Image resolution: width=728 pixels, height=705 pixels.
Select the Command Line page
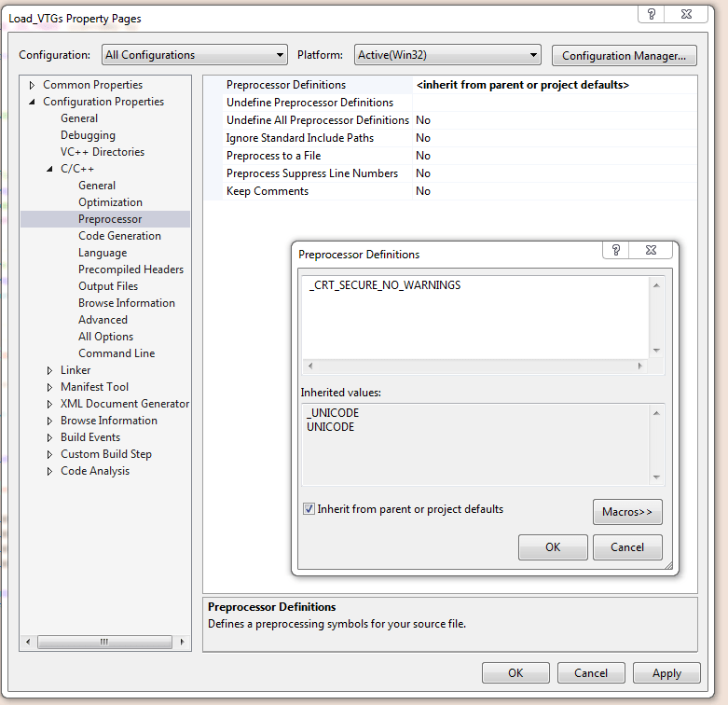117,352
